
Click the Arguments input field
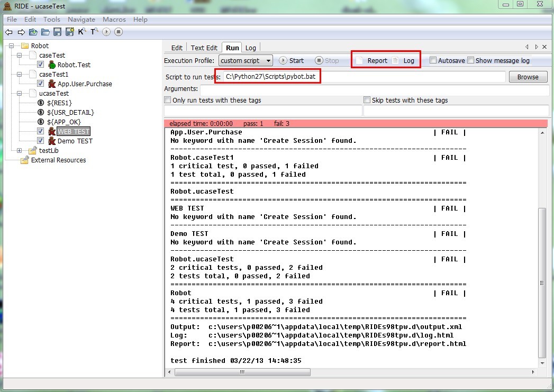click(x=375, y=89)
